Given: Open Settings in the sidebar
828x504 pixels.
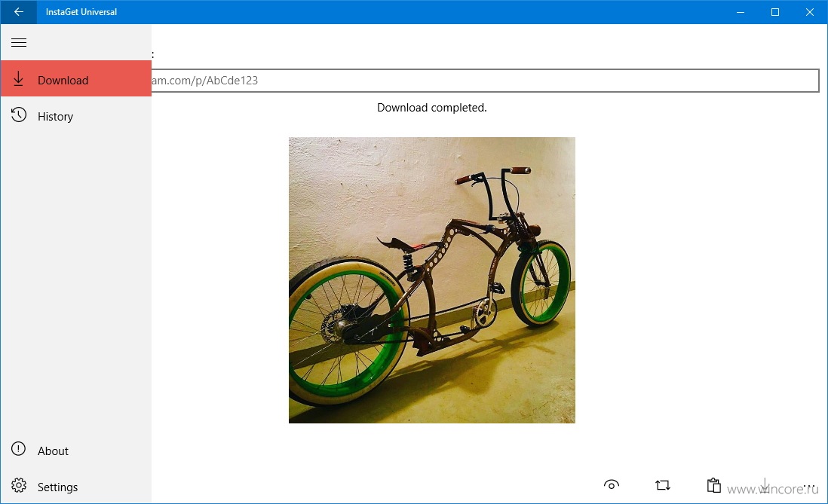Looking at the screenshot, I should (x=76, y=486).
